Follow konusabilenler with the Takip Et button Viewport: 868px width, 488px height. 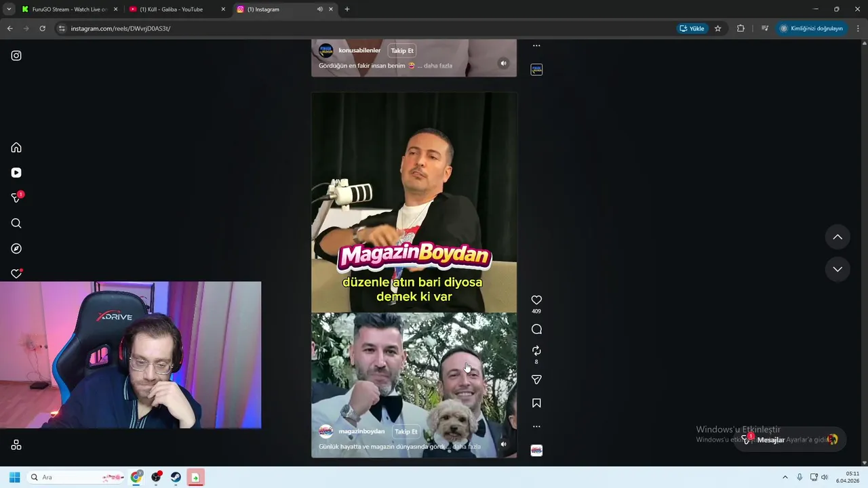(x=401, y=51)
